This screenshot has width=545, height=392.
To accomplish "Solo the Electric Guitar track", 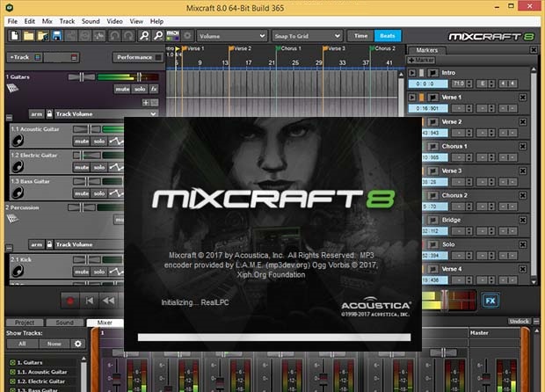I will 99,168.
